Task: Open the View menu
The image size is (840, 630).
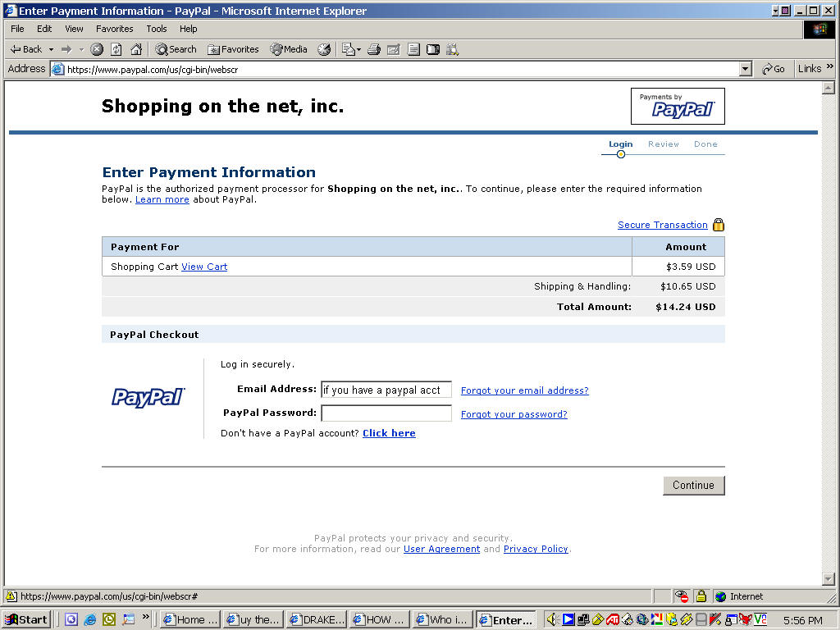Action: (x=74, y=29)
